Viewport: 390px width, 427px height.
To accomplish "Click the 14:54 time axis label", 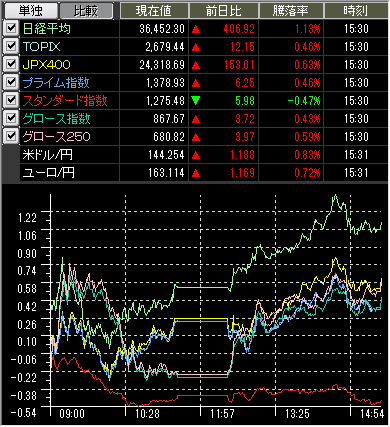I will [372, 414].
